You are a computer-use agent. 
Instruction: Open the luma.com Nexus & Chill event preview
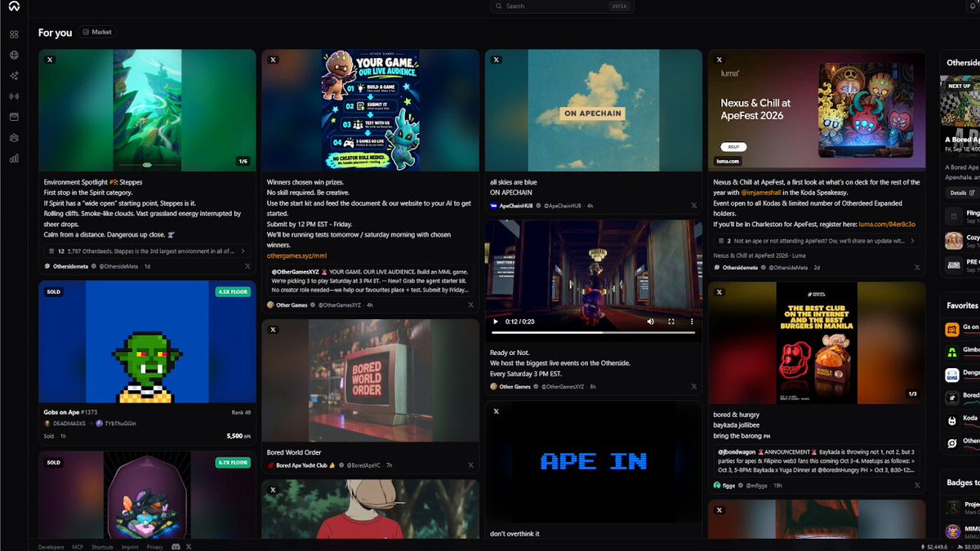pyautogui.click(x=817, y=109)
